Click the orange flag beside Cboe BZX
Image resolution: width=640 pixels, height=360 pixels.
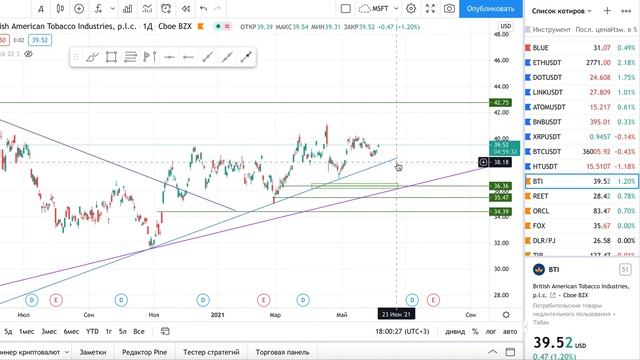coord(200,27)
